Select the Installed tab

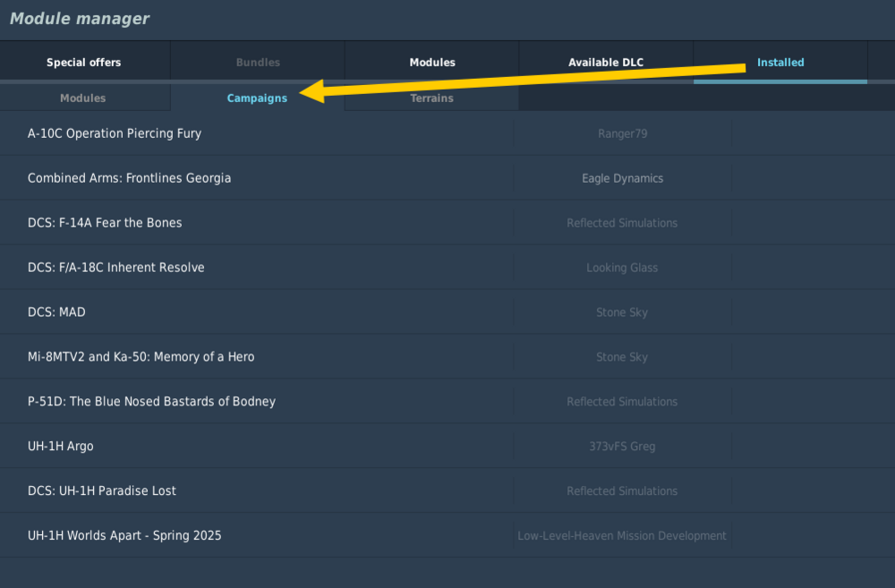(780, 63)
